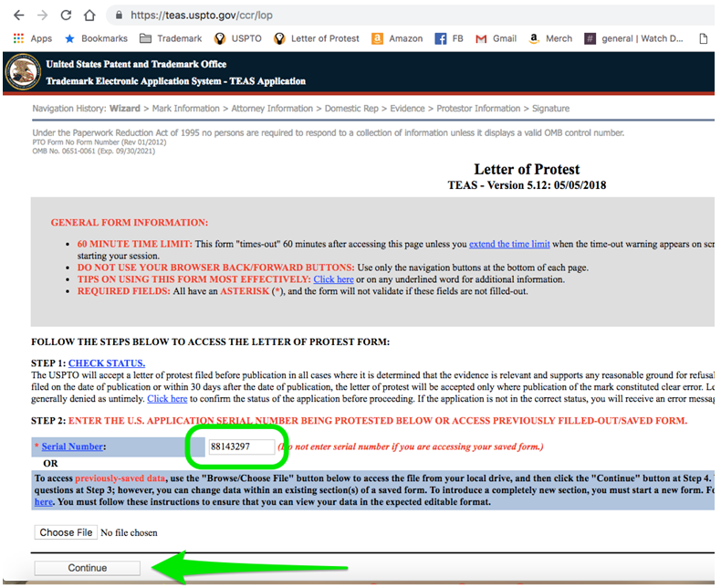
Task: Click the 60 MINUTE TIME LIMIT text
Action: click(135, 244)
